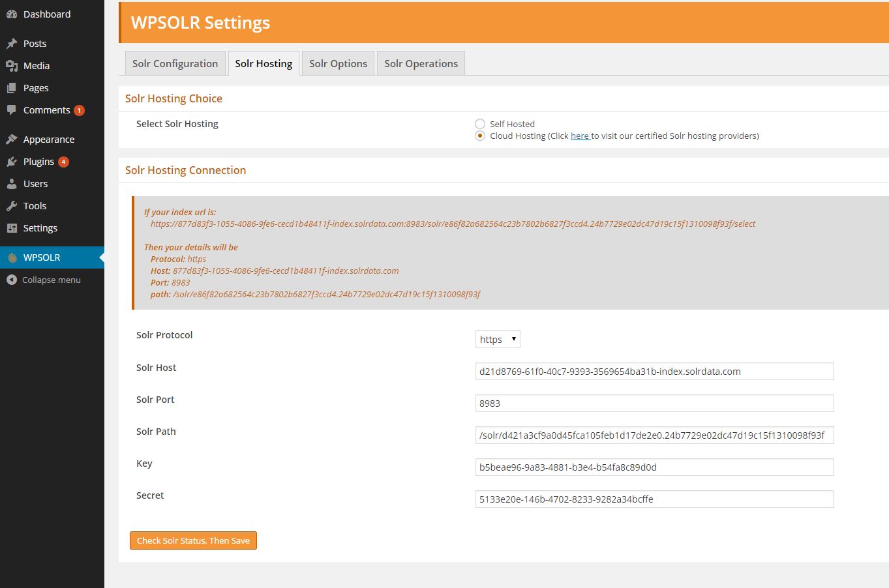Click the Solr Path input field
The height and width of the screenshot is (588, 889).
tap(654, 435)
